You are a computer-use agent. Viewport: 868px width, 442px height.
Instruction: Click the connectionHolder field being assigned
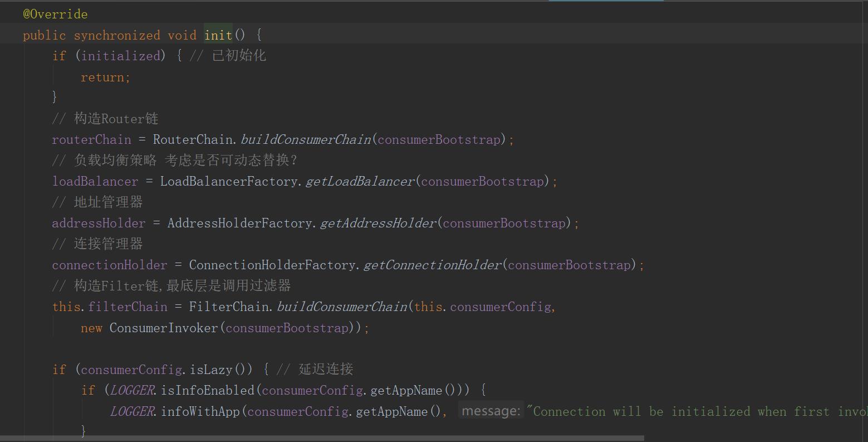pyautogui.click(x=110, y=265)
